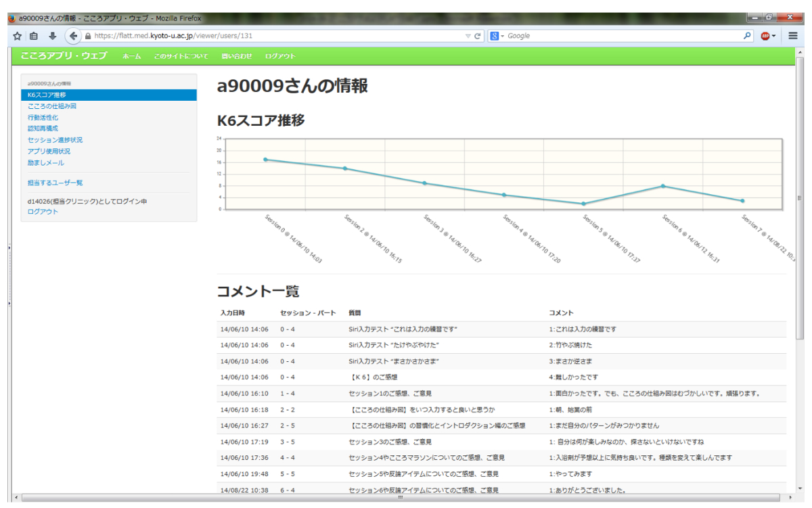Open the bookmarks list icon
Screen dimensions: 812x508
coord(34,36)
